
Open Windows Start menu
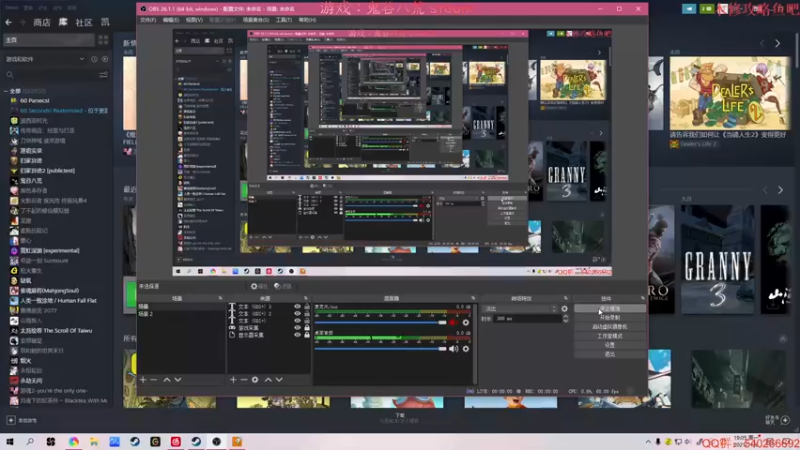coord(10,442)
